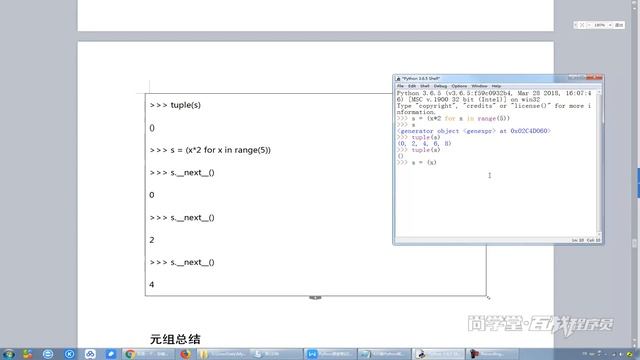The image size is (640, 360).
Task: Click the Sogou S taskbar button
Action: (x=276, y=354)
